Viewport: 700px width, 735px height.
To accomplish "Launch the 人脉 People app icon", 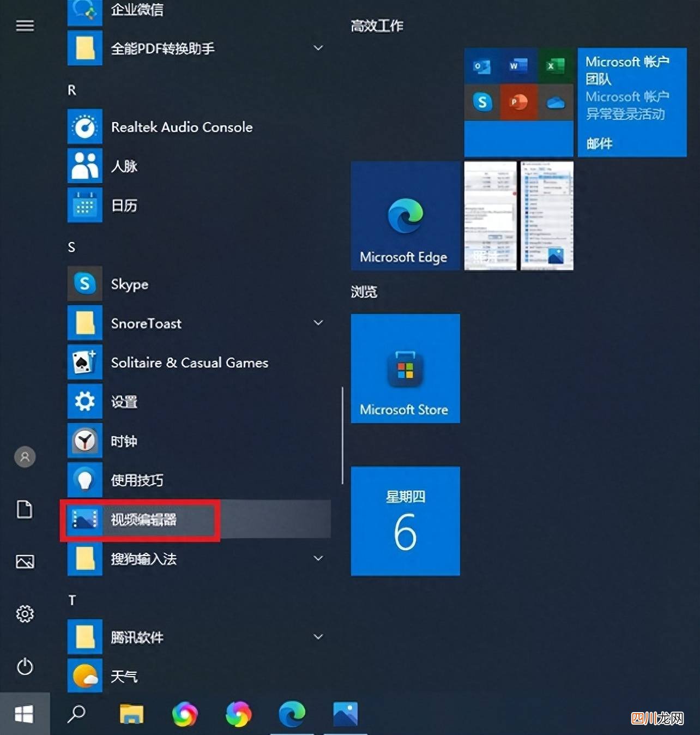I will click(85, 166).
